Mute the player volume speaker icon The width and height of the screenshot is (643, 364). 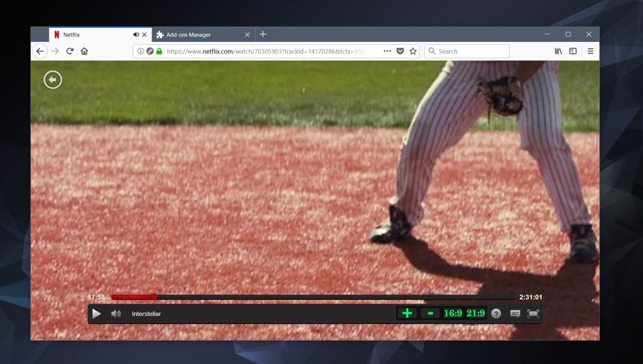tap(116, 314)
